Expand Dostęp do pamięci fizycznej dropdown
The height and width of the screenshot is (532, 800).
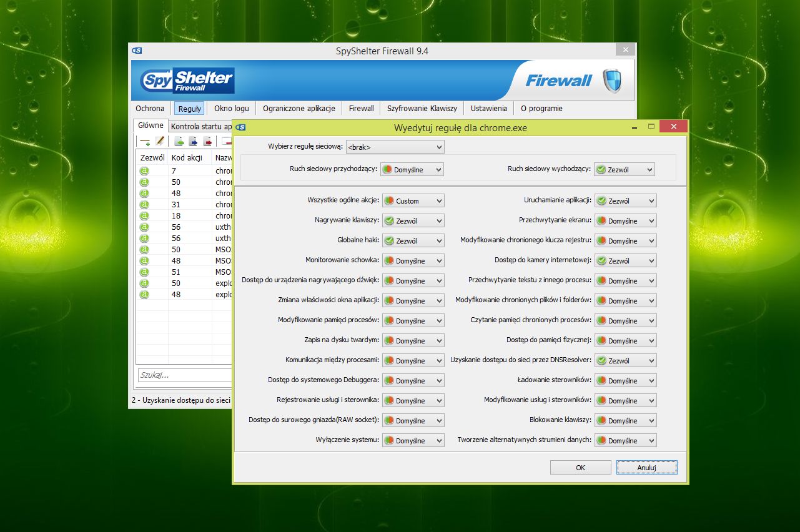[625, 341]
